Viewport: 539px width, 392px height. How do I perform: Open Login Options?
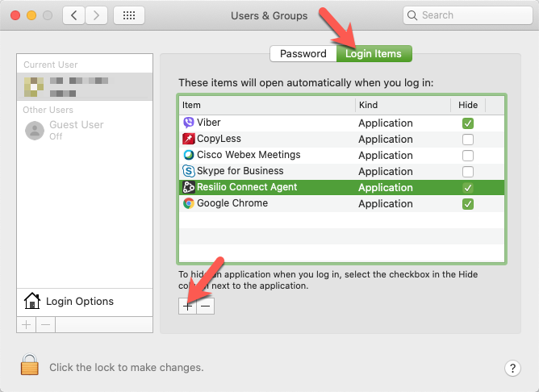[79, 302]
